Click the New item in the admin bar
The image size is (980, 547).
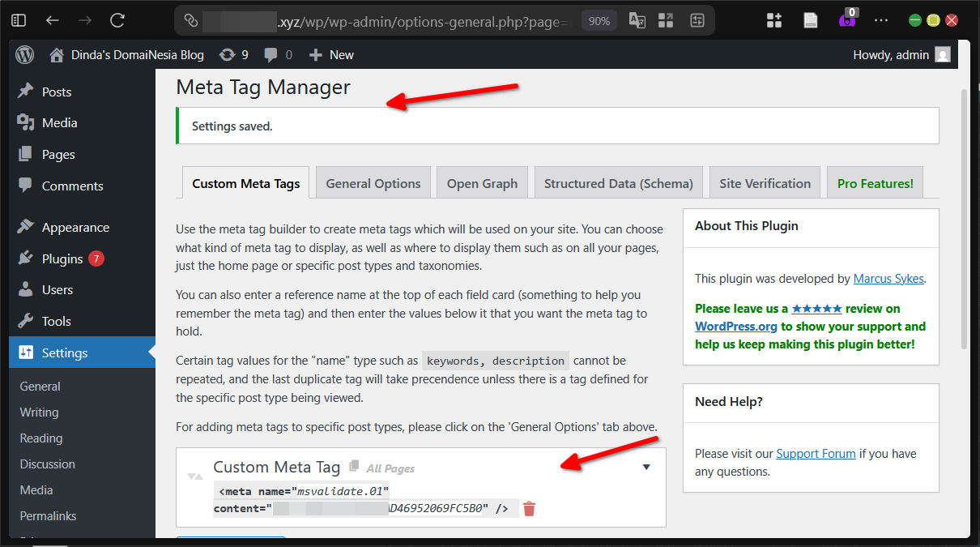[331, 54]
